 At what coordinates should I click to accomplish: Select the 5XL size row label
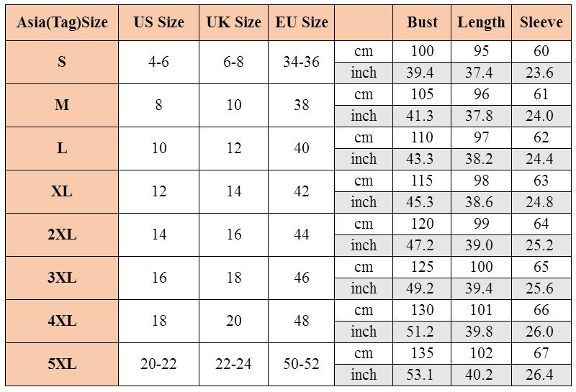tap(62, 364)
